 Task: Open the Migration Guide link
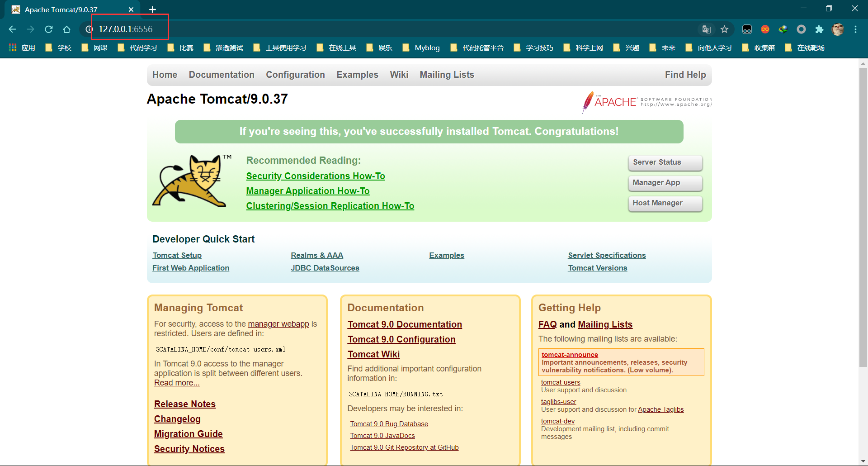188,434
